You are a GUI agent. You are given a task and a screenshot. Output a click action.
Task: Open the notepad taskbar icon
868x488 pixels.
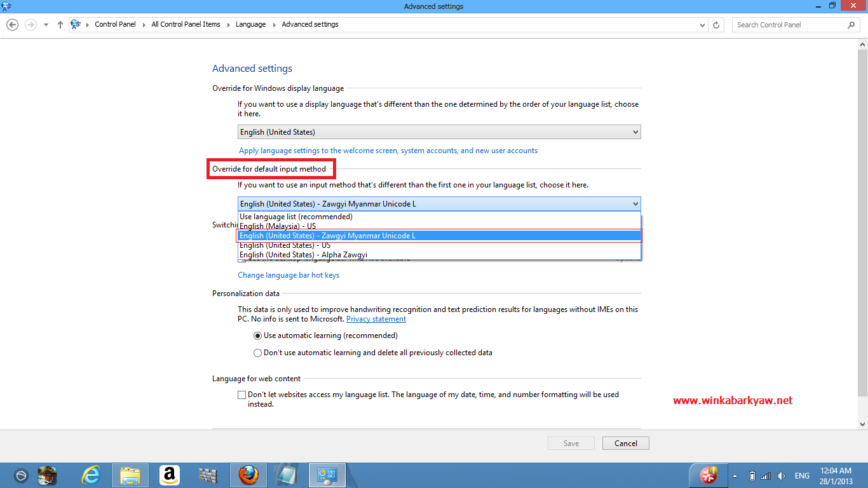[287, 475]
